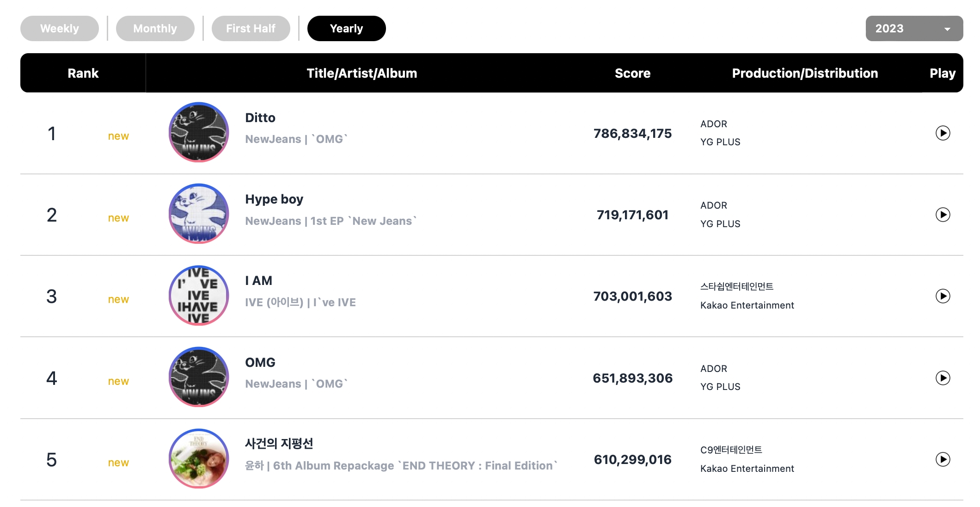Open END THEORY album cover thumbnail
Viewport: 980px width, 507px height.
point(199,458)
